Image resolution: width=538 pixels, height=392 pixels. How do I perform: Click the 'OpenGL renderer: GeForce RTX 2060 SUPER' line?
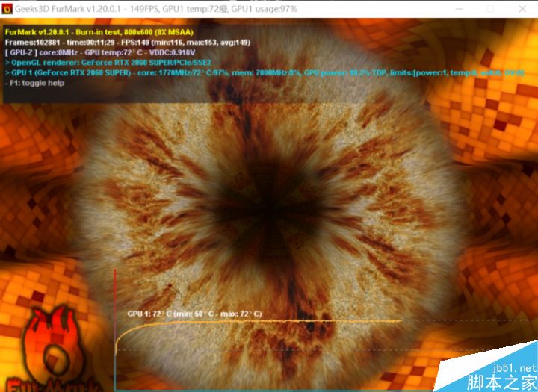click(x=108, y=63)
